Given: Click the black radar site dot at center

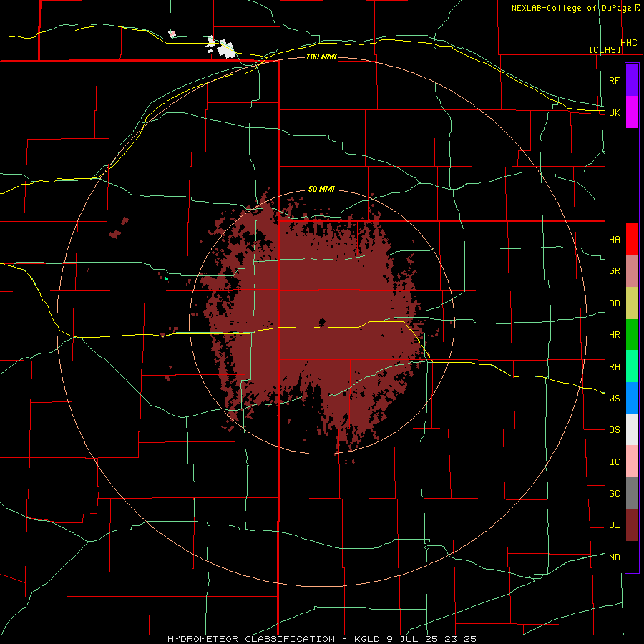Looking at the screenshot, I should (x=323, y=321).
